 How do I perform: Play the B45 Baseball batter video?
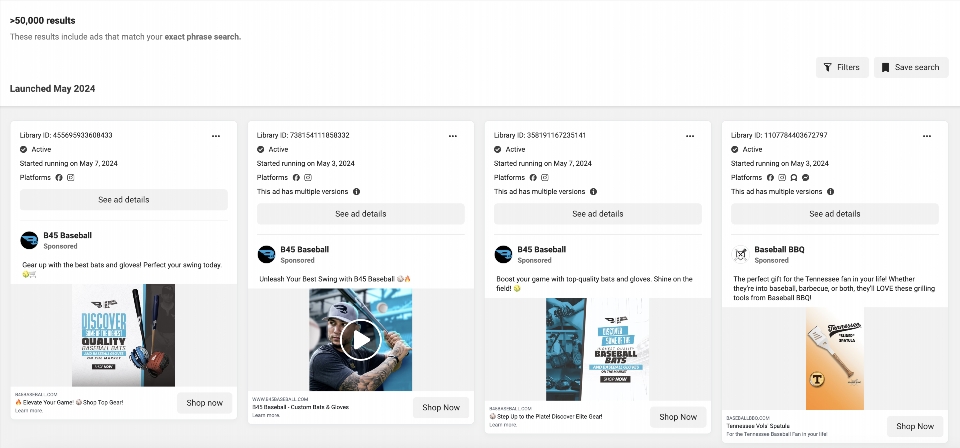[361, 340]
